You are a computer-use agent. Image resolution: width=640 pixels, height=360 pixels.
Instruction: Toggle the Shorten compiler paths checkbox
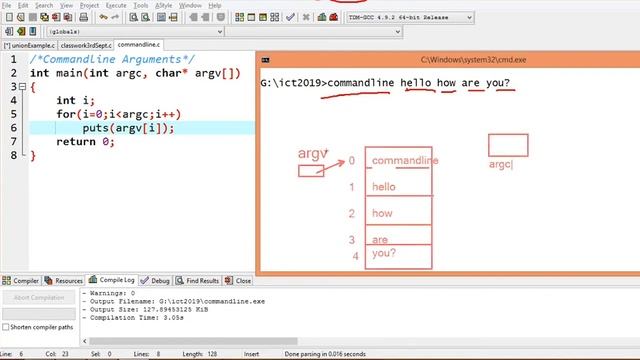pos(6,327)
